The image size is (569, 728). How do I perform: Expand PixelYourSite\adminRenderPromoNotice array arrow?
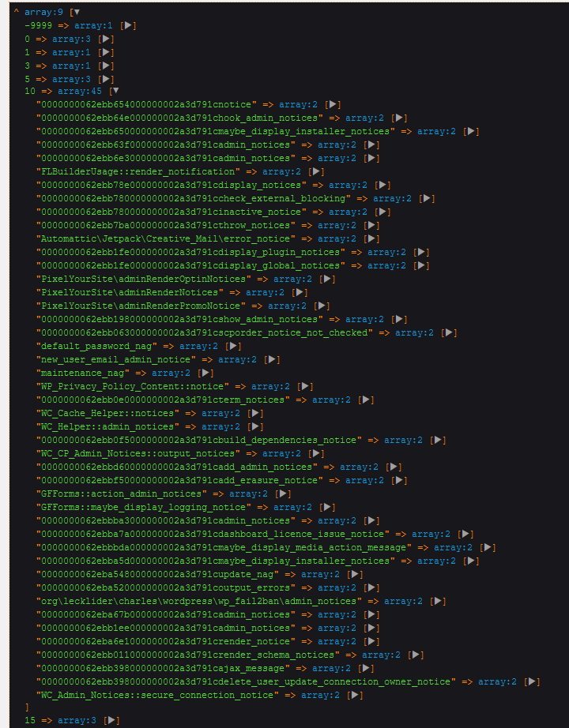[x=322, y=306]
